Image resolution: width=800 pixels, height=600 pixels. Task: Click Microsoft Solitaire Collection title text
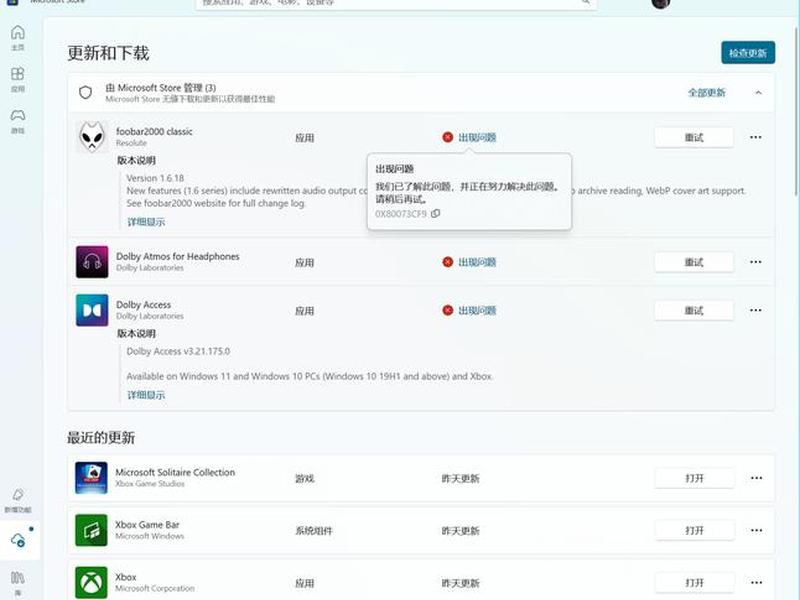coord(175,472)
